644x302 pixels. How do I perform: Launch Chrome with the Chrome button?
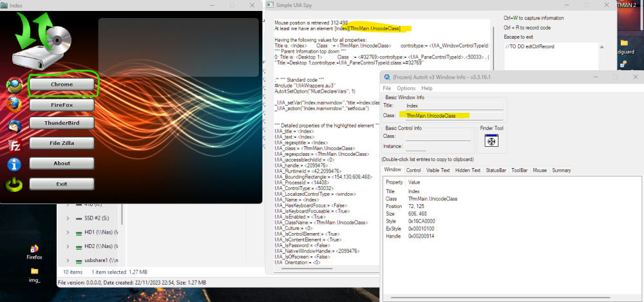pos(62,84)
